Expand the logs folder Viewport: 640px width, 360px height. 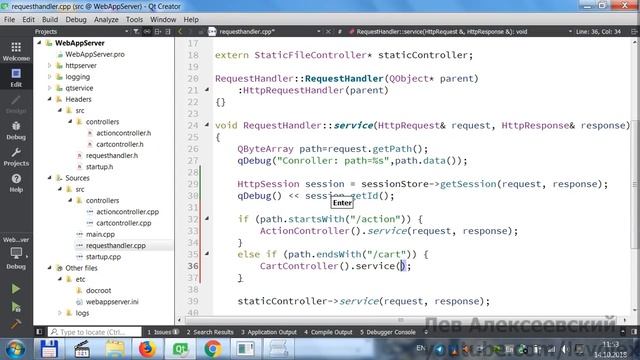(x=60, y=313)
